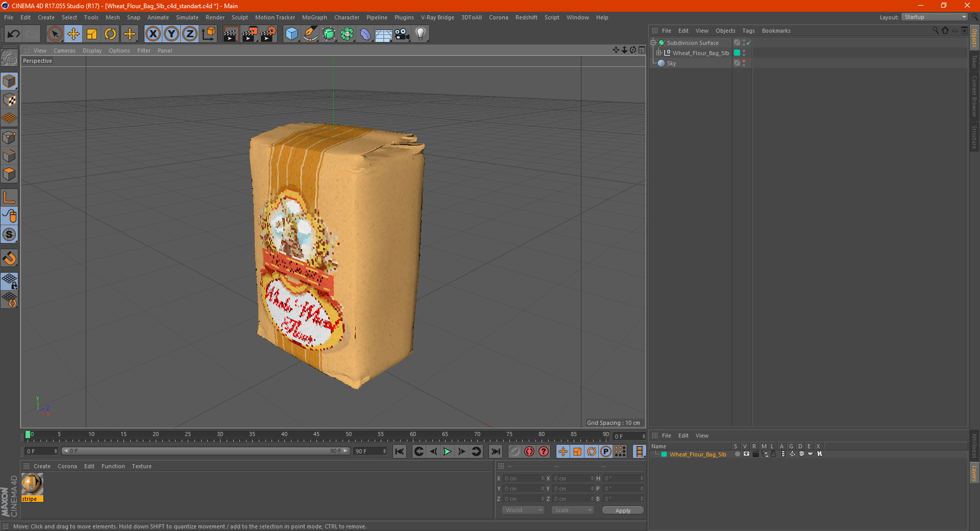Image resolution: width=980 pixels, height=531 pixels.
Task: Open Edit Render Settings icon
Action: point(268,34)
